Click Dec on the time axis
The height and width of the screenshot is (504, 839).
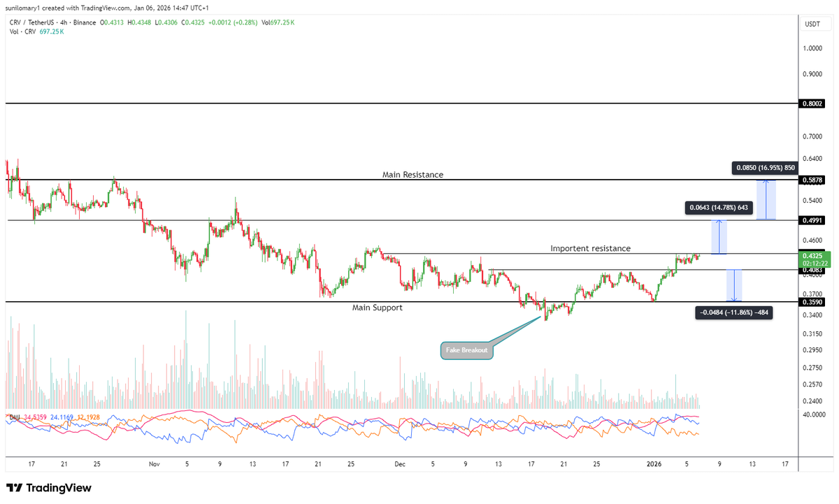[x=399, y=463]
